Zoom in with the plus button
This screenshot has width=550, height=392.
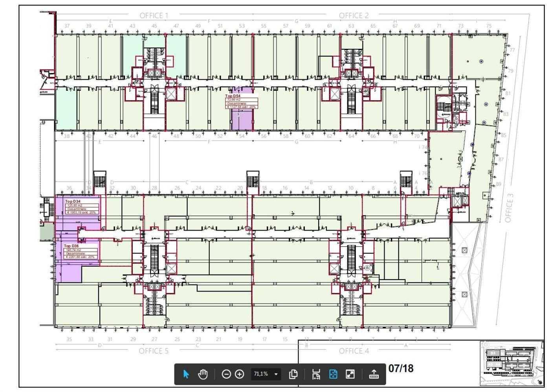[239, 374]
